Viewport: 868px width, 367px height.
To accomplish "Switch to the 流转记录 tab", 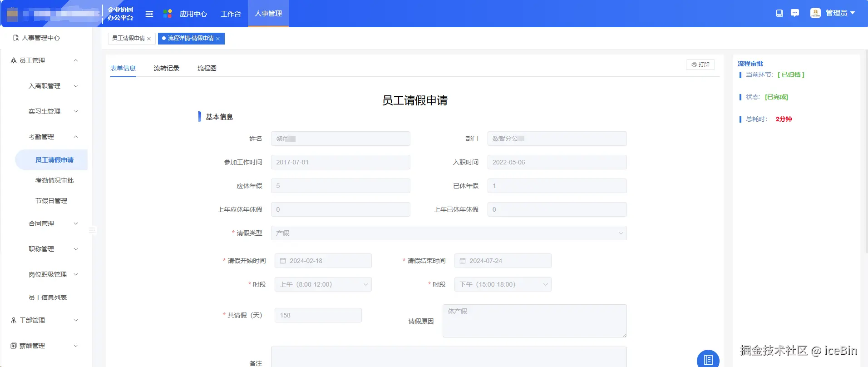I will [x=167, y=68].
